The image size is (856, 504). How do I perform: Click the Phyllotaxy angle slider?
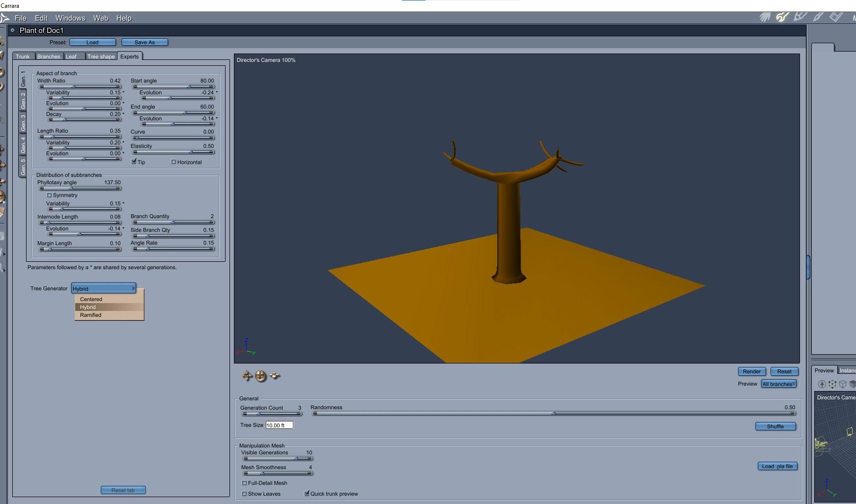(80, 188)
